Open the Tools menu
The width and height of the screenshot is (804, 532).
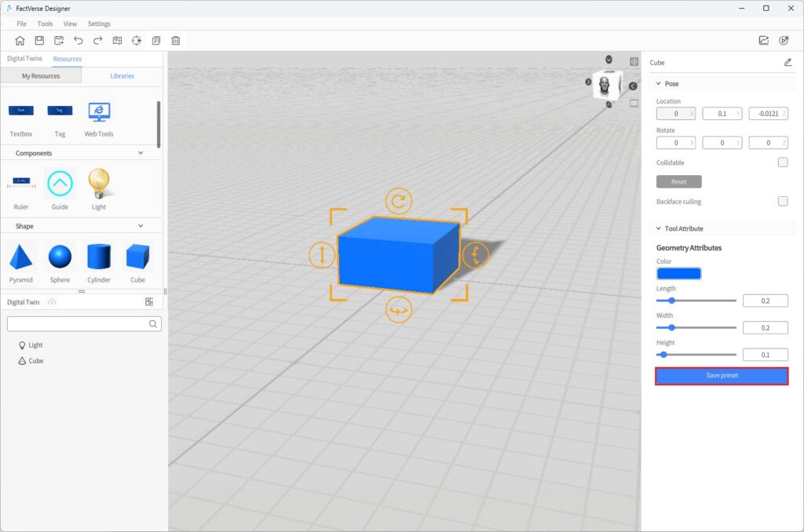coord(45,24)
